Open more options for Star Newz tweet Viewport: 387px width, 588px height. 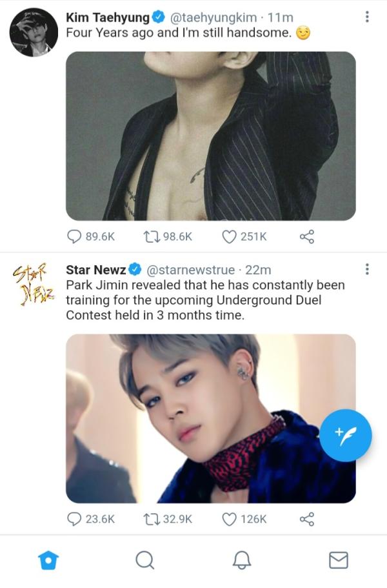point(367,269)
